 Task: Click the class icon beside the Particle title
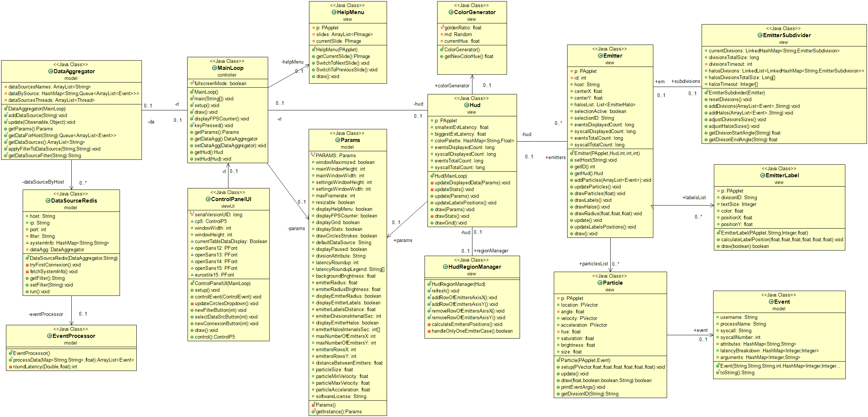point(600,283)
